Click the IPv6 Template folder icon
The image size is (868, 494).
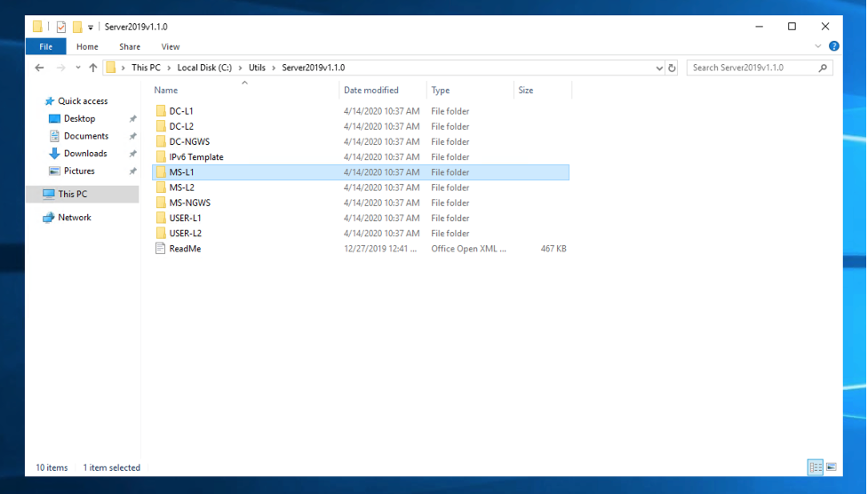(161, 156)
